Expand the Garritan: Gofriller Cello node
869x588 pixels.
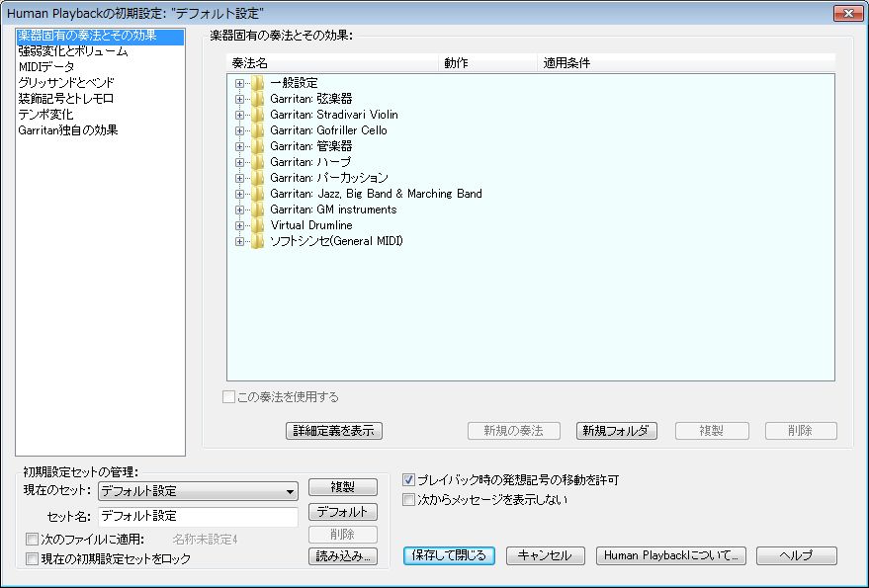tap(239, 130)
